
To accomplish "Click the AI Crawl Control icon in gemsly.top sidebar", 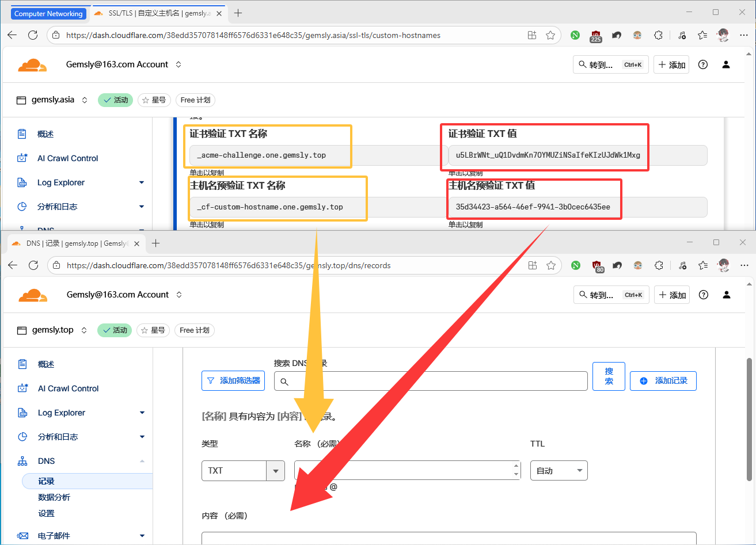I will click(22, 388).
